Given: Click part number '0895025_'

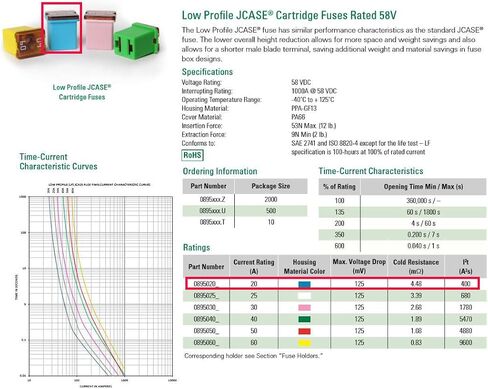Looking at the screenshot, I should point(206,296).
